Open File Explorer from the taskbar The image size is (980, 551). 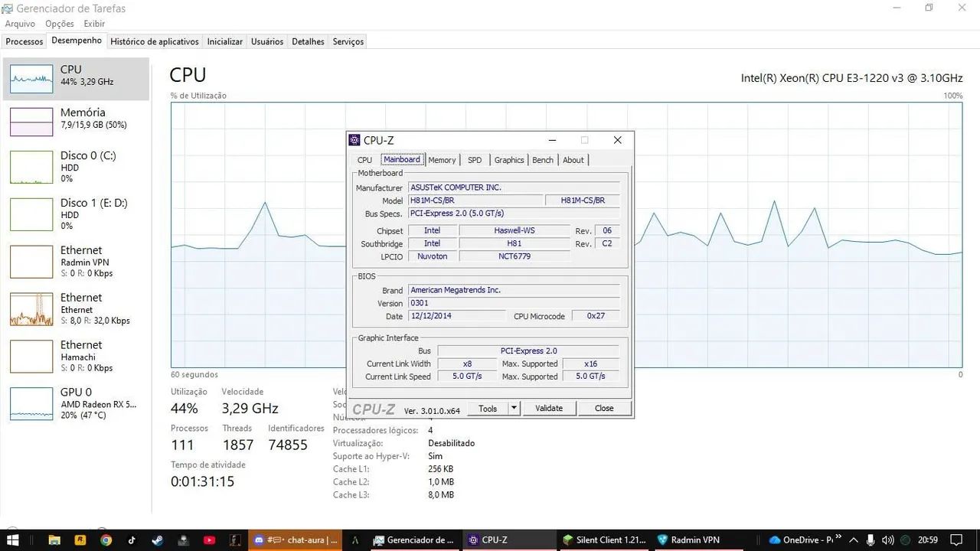click(55, 540)
